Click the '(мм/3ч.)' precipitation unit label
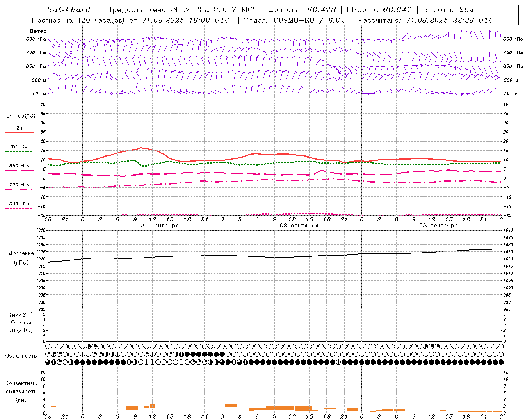 pos(21,315)
